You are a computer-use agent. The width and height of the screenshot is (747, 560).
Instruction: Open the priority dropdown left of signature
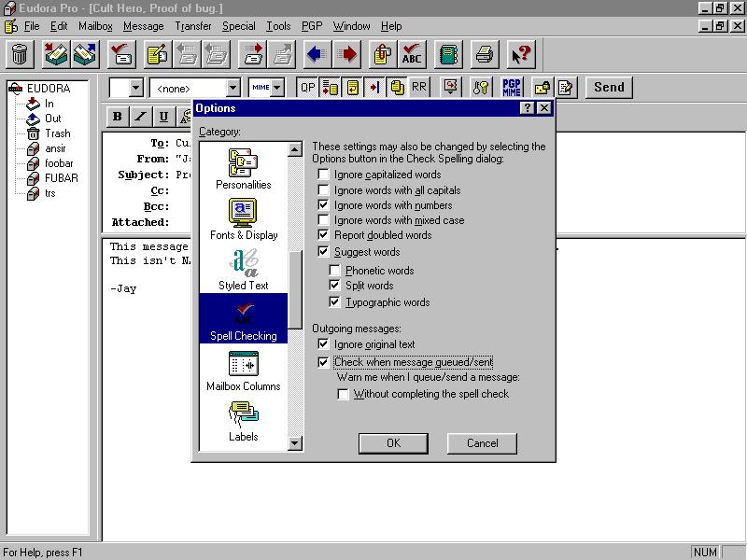(135, 88)
